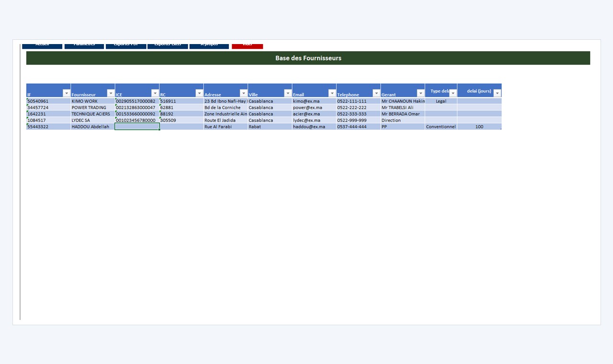Open the Email column filter dropdown
The width and height of the screenshot is (613, 364).
[332, 93]
